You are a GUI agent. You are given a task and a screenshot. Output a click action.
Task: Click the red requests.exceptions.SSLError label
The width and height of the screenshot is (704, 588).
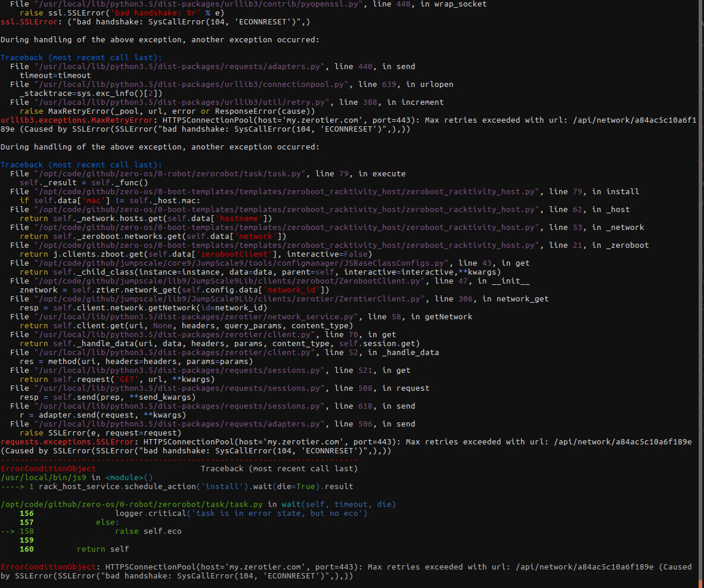click(66, 441)
